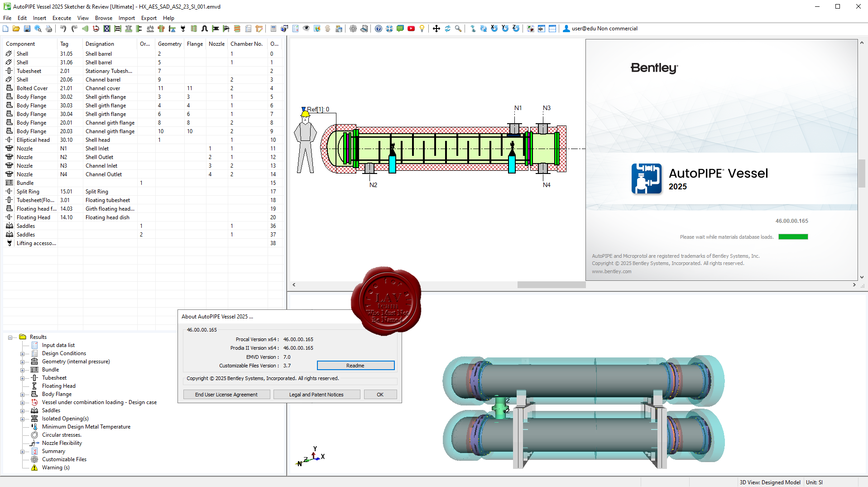
Task: Expand the Geometry (internal pressure) node
Action: [22, 362]
